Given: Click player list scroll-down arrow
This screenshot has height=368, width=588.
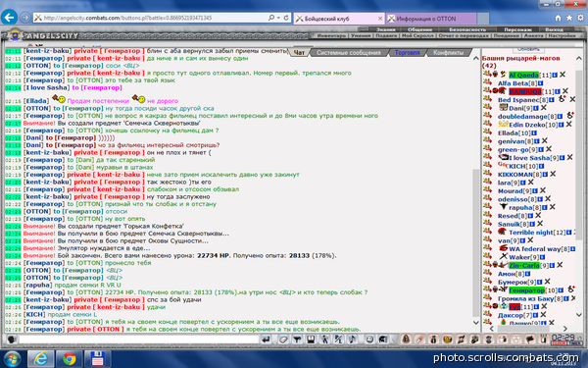Looking at the screenshot, I should click(578, 315).
